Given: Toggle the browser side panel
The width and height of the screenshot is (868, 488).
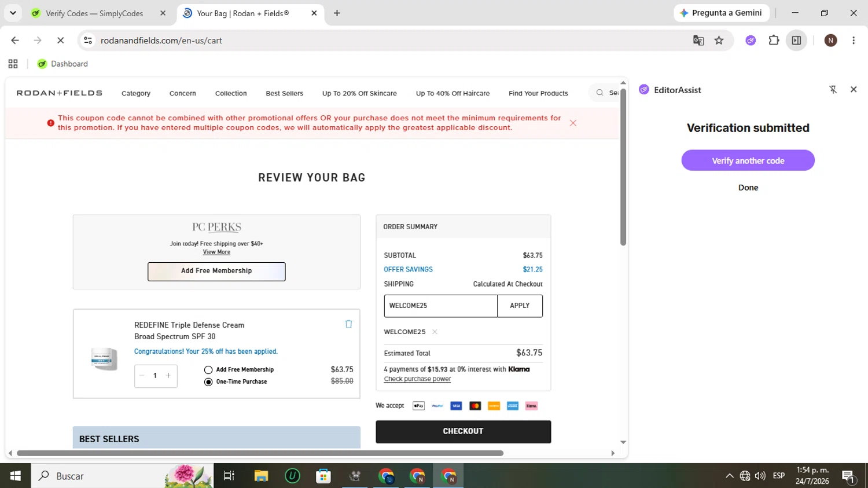Looking at the screenshot, I should point(797,41).
